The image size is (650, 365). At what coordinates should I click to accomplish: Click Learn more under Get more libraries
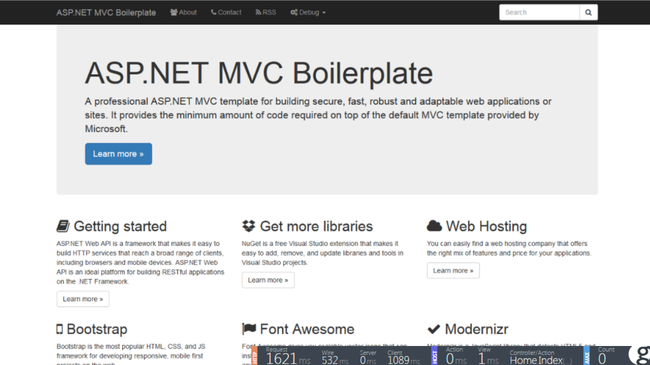click(268, 280)
